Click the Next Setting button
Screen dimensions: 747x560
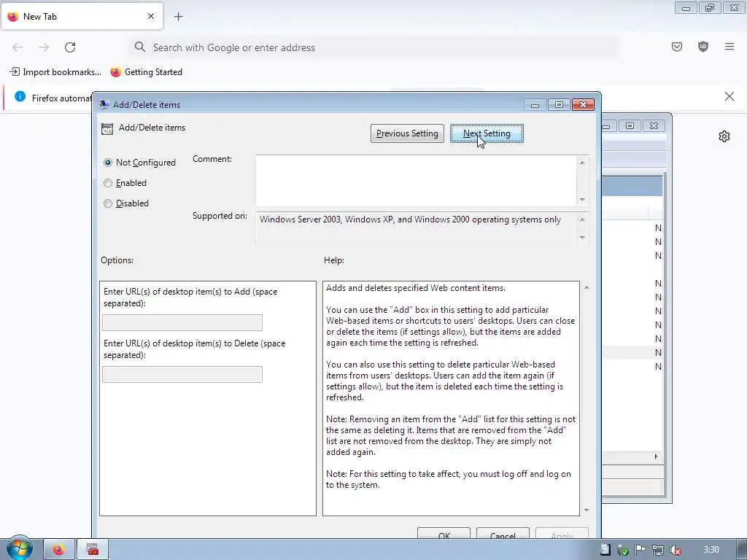[487, 133]
